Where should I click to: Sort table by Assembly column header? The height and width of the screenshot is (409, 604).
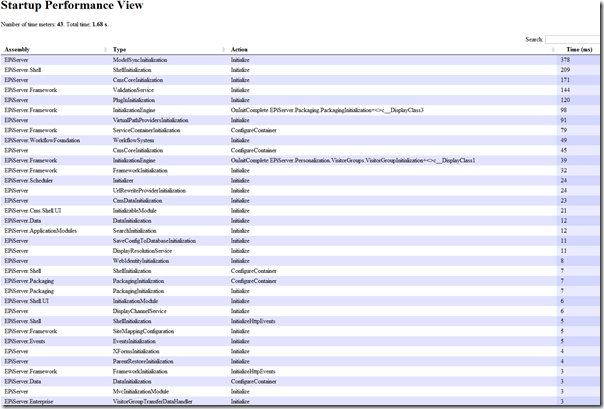click(17, 50)
